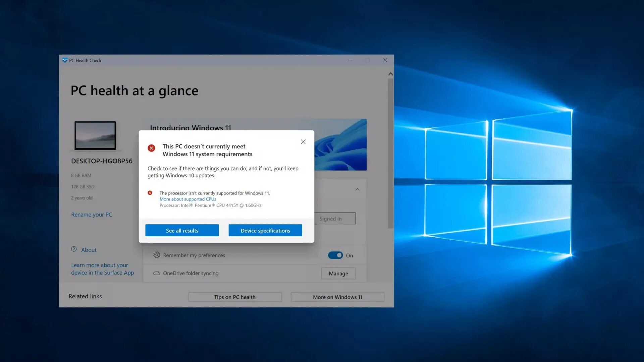The height and width of the screenshot is (362, 644).
Task: Collapse the section using the chevron arrow
Action: 358,189
